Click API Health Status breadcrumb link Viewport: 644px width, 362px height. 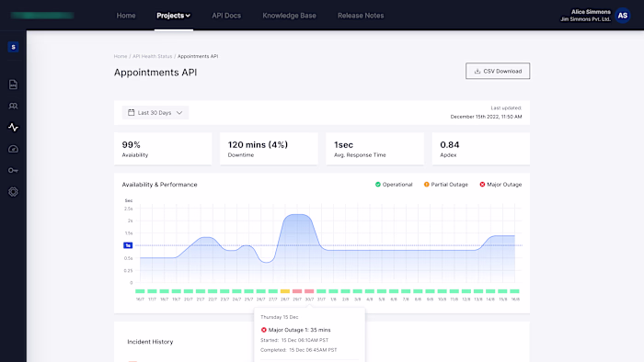[x=152, y=56]
